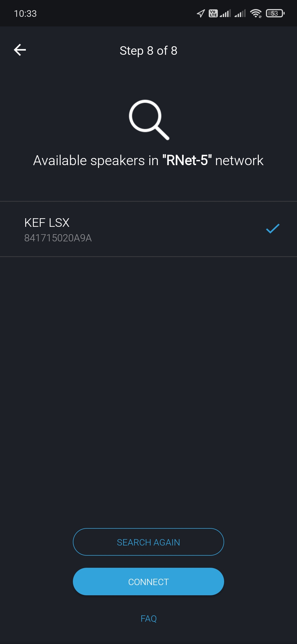Tap the "Available speakers in" heading text
The height and width of the screenshot is (644, 297).
(96, 160)
